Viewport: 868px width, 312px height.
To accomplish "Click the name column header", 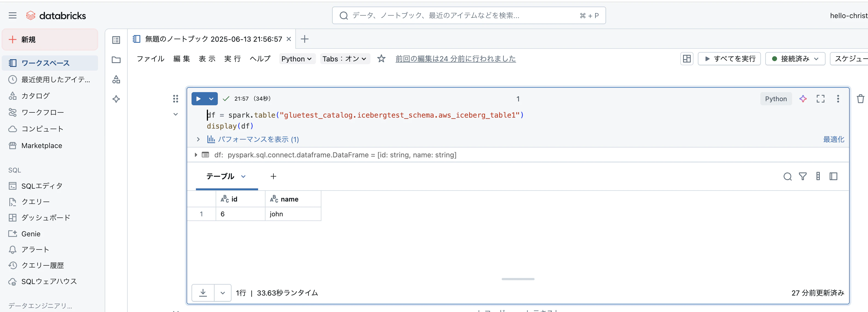I will point(293,199).
